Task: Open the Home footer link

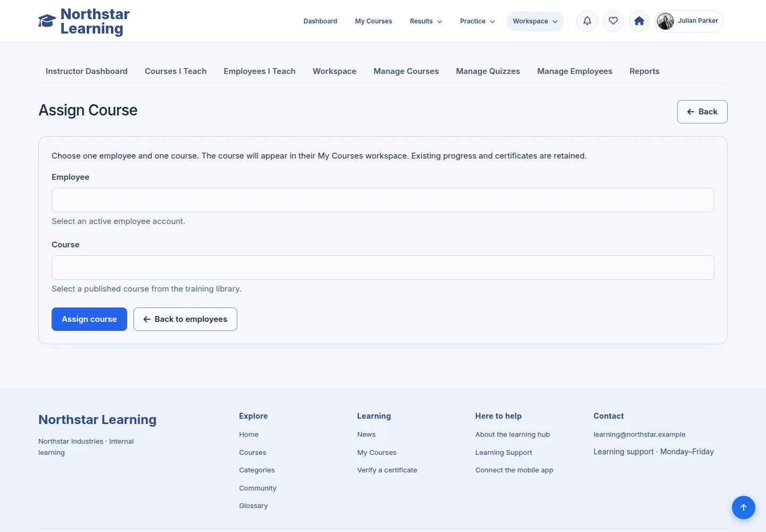Action: 248,435
